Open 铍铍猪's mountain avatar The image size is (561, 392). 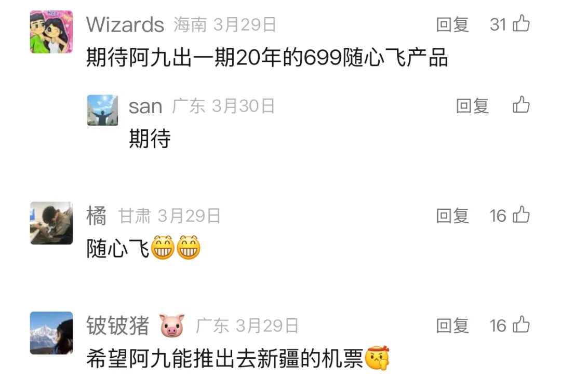[x=51, y=333]
